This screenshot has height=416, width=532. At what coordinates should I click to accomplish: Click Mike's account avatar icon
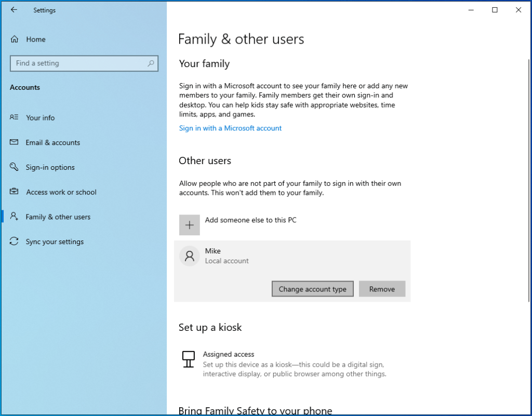(189, 256)
